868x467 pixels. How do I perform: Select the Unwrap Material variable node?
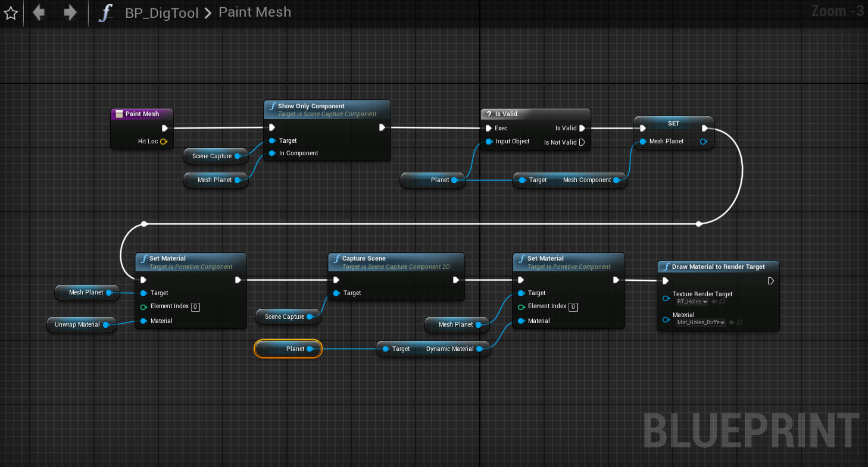[77, 325]
